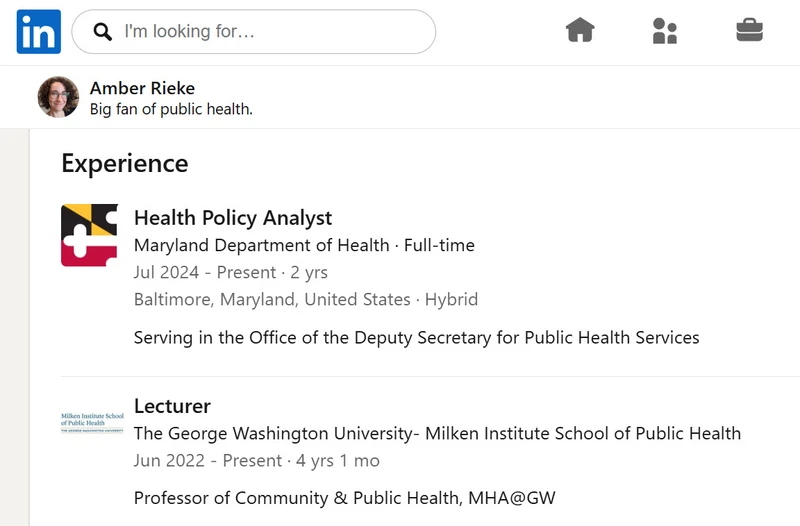Click the Maryland Department of Health logo
Image resolution: width=800 pixels, height=526 pixels.
pos(90,235)
